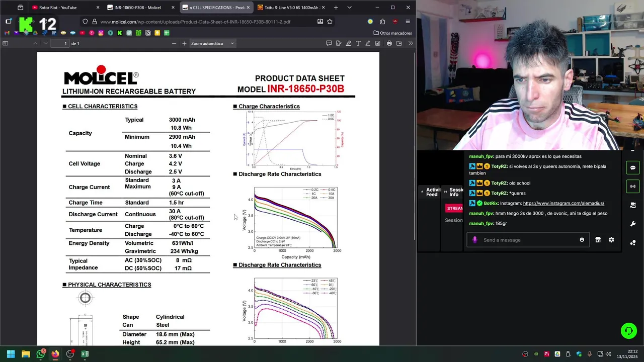The height and width of the screenshot is (362, 644).
Task: Open the Zoom automático dropdown
Action: click(212, 43)
